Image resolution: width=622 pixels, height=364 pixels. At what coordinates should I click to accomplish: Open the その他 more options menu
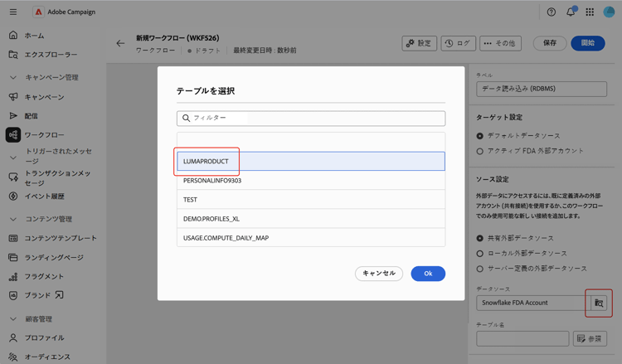point(500,43)
